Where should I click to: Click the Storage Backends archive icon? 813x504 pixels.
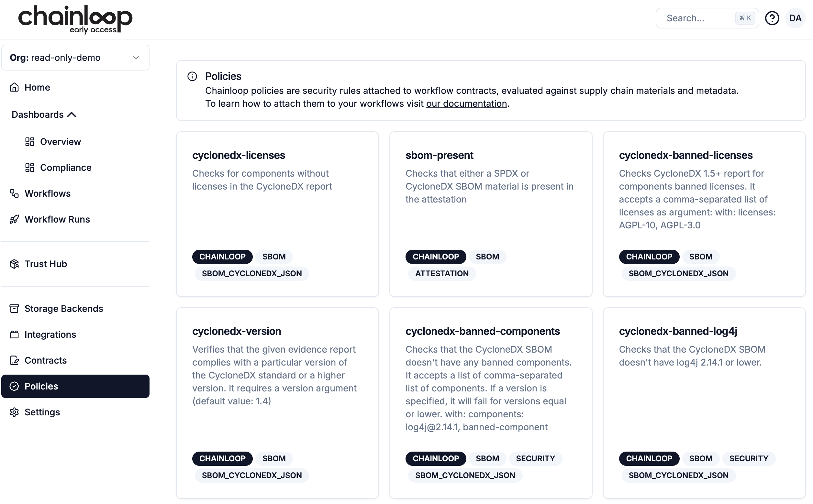tap(14, 309)
